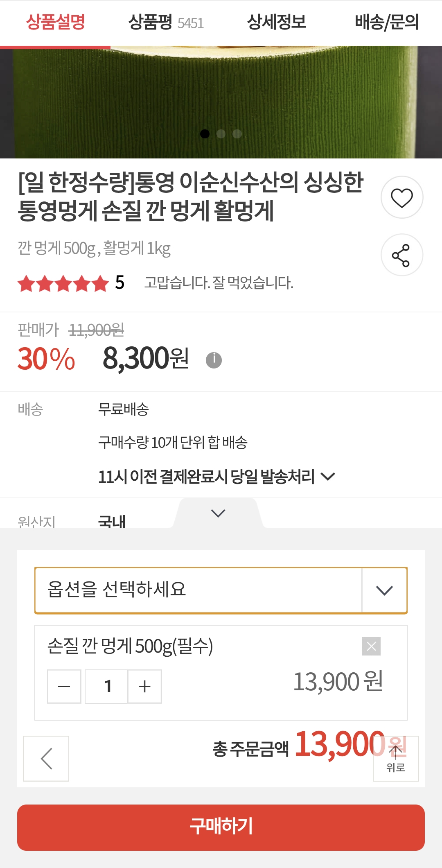Tap the 위로 scroll-to-top button
This screenshot has height=868, width=442.
coord(396,758)
